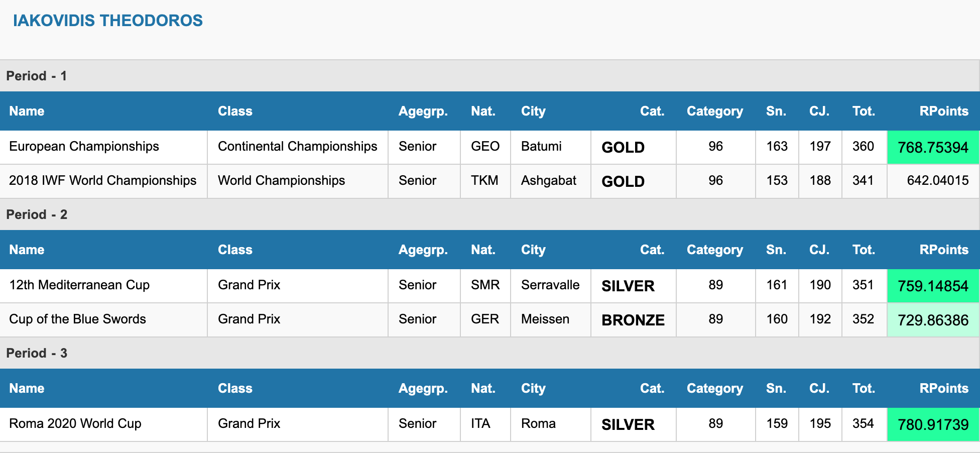Select the 2018 IWF World Championships entry
This screenshot has height=453, width=980.
[x=103, y=180]
